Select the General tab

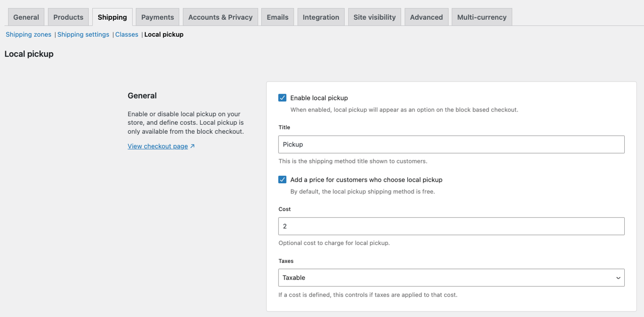pyautogui.click(x=26, y=16)
